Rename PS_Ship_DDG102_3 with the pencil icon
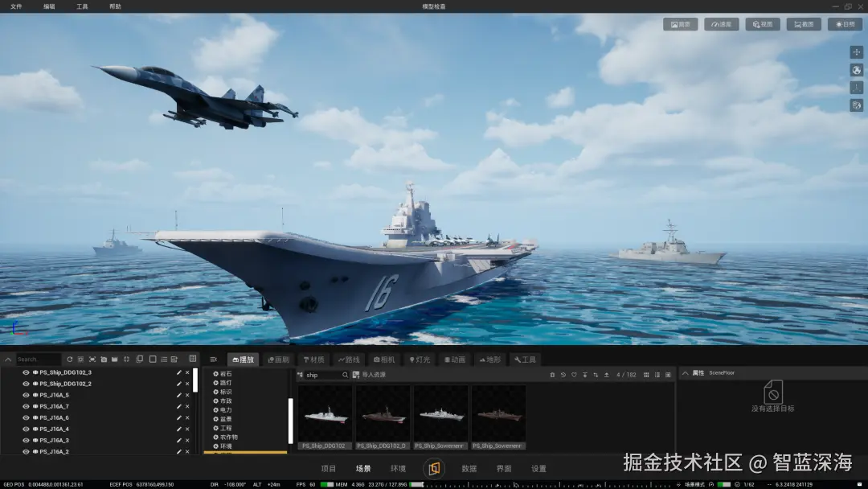Viewport: 868px width, 489px height. click(178, 372)
